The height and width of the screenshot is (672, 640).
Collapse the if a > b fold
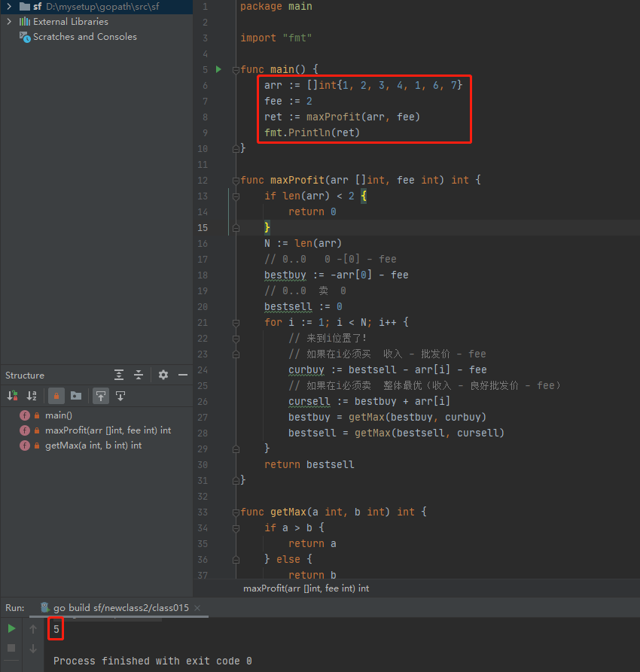point(236,528)
